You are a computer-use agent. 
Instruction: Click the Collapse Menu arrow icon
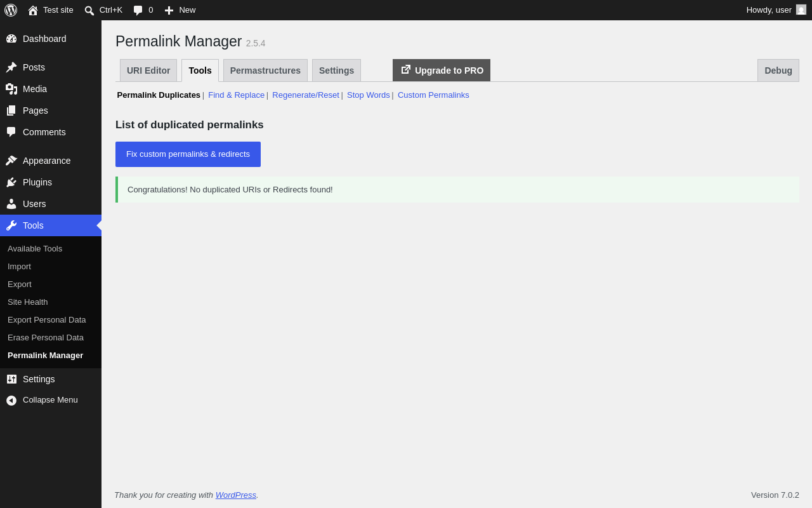tap(11, 400)
